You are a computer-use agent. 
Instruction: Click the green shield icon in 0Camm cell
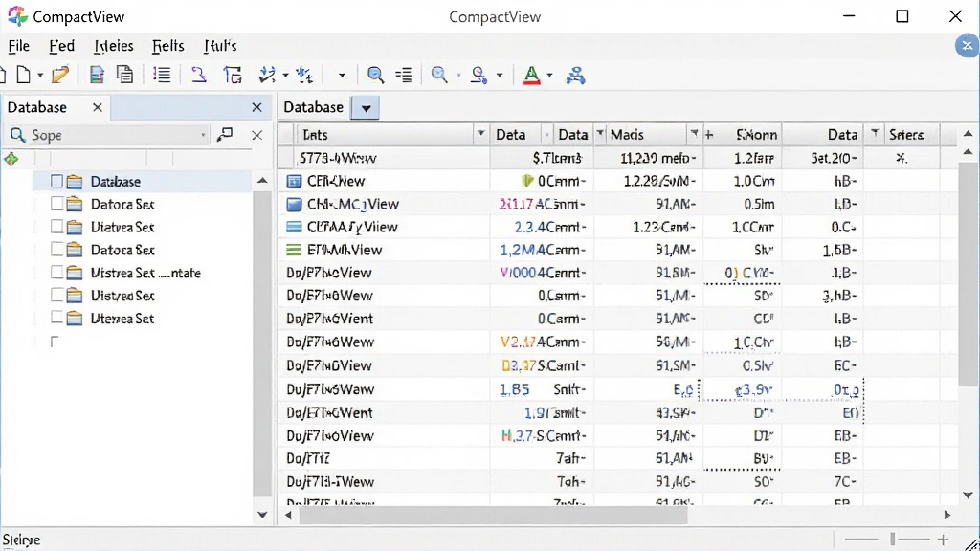[527, 181]
